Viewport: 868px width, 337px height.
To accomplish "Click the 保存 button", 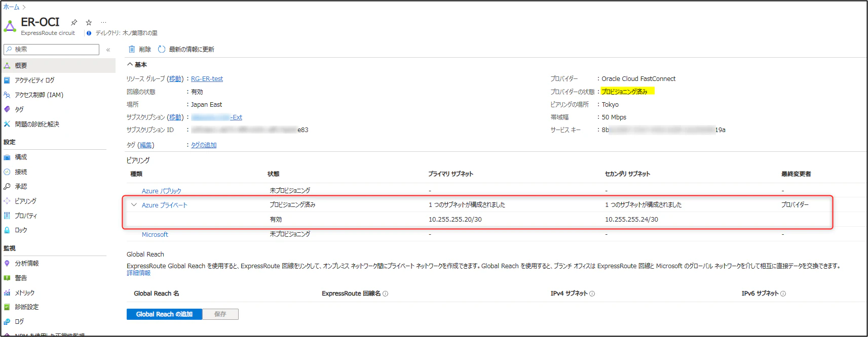I will coord(220,314).
